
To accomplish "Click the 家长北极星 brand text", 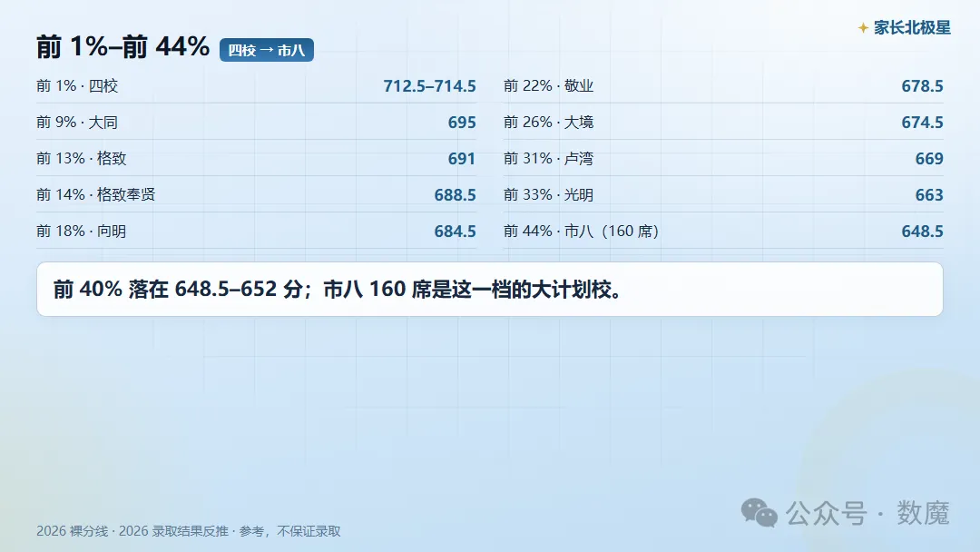I will click(x=912, y=27).
